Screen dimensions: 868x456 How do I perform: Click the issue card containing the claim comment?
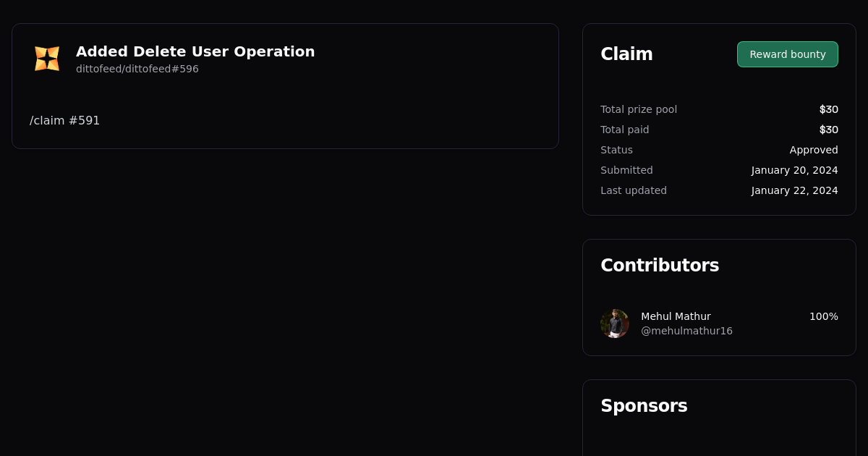pyautogui.click(x=285, y=86)
